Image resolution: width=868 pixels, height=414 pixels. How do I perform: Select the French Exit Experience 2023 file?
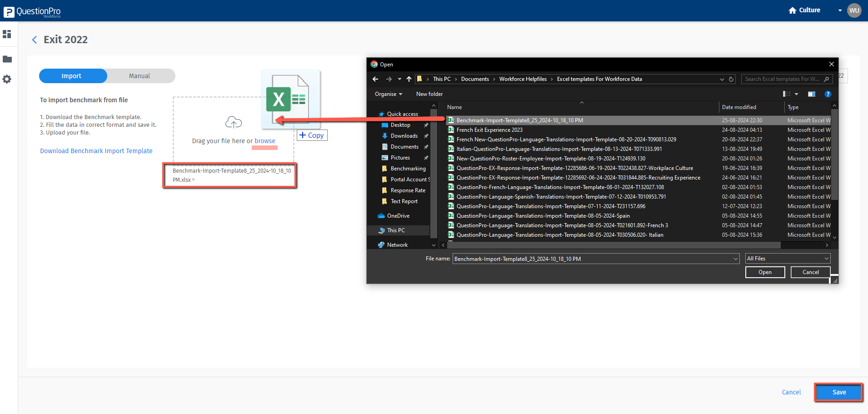pos(489,130)
